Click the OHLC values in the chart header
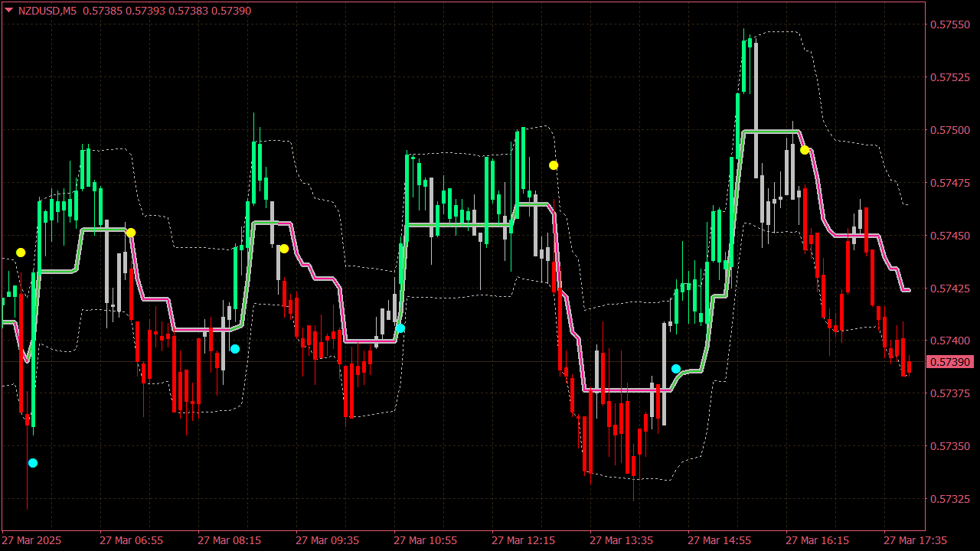The width and height of the screenshot is (980, 551). point(166,11)
